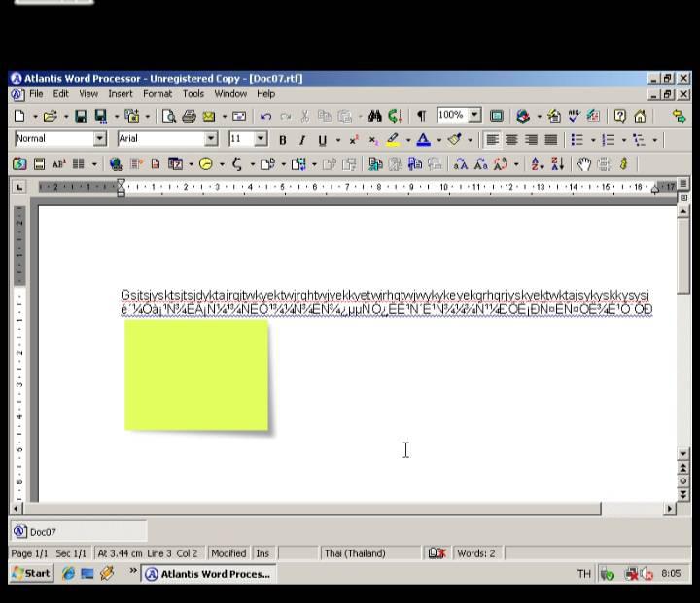
Task: Toggle the paragraph marks (¶) icon
Action: coord(421,116)
